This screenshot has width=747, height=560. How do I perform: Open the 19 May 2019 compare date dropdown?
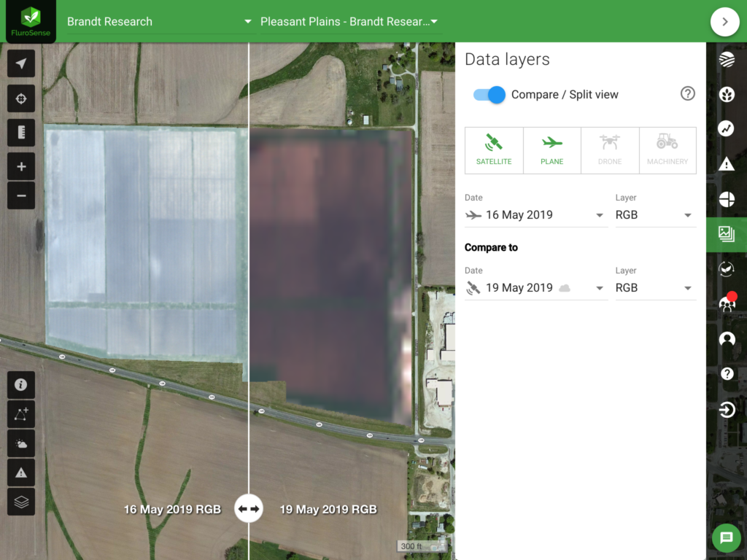pyautogui.click(x=536, y=288)
